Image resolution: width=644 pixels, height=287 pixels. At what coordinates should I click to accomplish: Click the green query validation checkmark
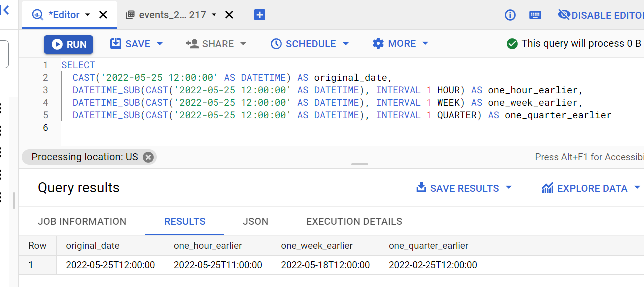click(x=512, y=44)
